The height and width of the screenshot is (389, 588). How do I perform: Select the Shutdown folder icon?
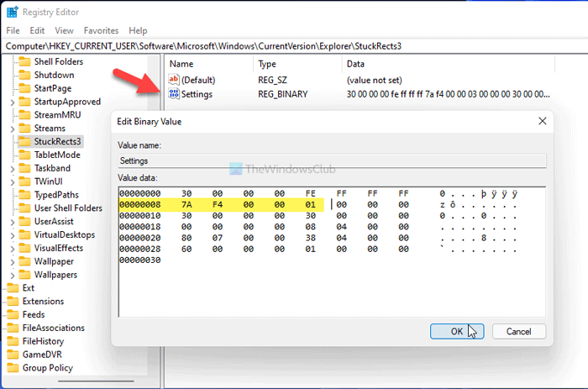point(24,75)
